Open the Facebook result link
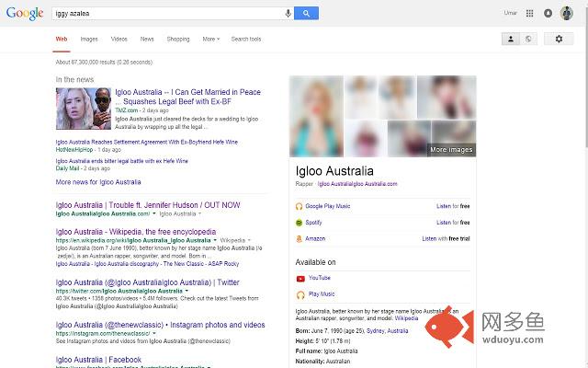Screen dimensions: 588x368 pos(98,360)
